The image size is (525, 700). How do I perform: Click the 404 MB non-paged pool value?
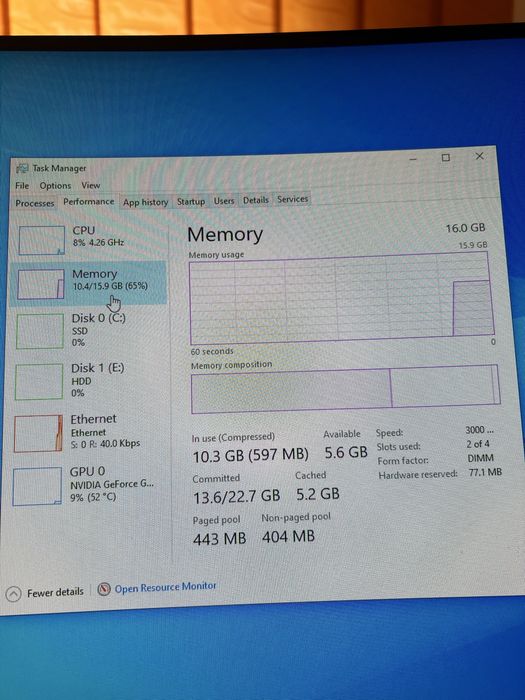click(x=288, y=537)
